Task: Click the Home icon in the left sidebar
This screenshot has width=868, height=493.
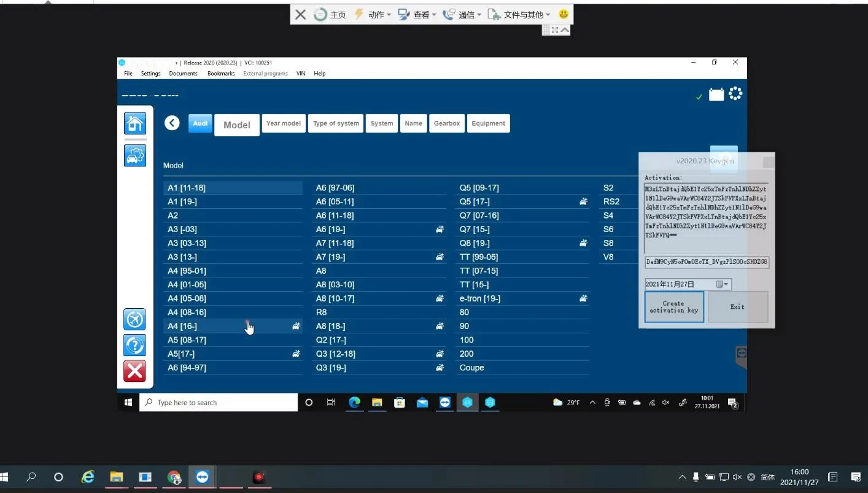Action: (x=135, y=123)
